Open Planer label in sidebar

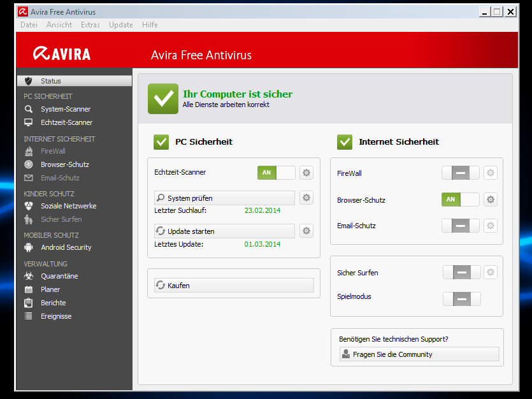(50, 289)
